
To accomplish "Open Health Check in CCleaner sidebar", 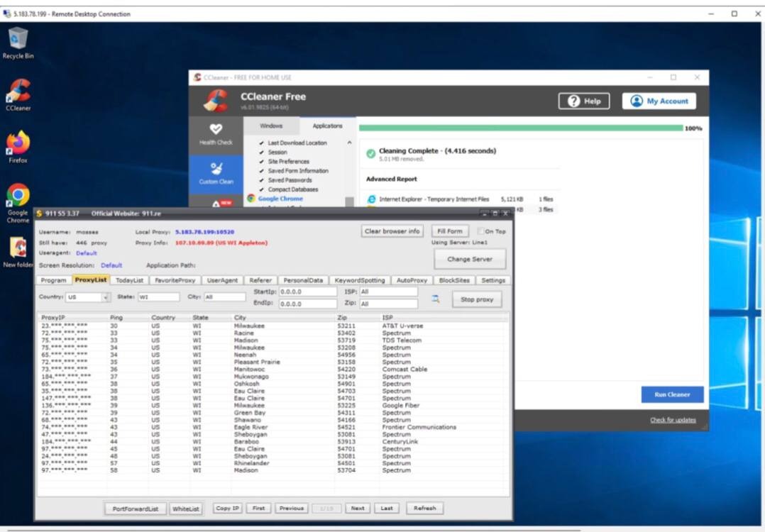I will tap(216, 135).
